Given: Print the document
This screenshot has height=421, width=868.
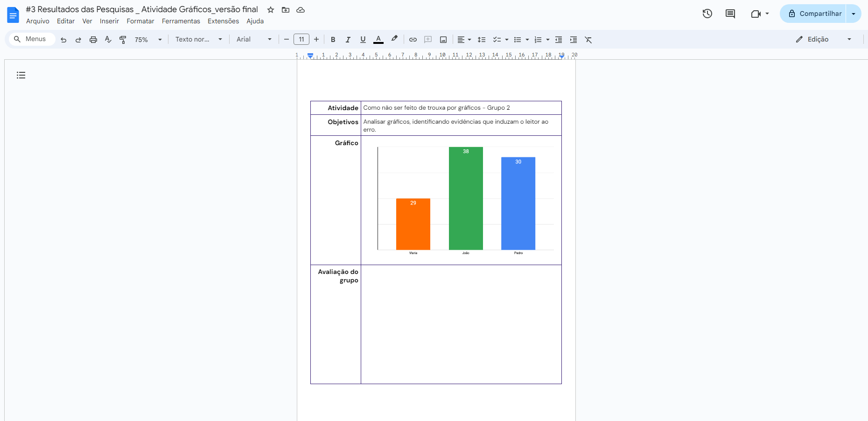Looking at the screenshot, I should click(x=93, y=40).
